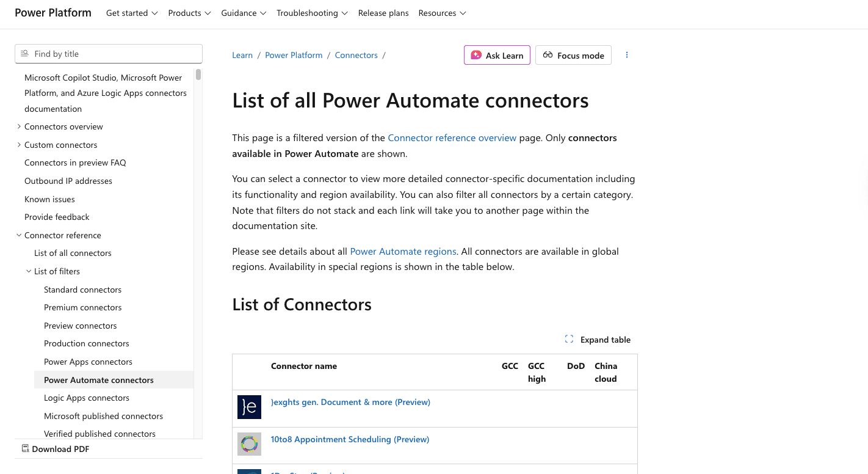Open the Products dropdown
The width and height of the screenshot is (868, 474).
click(189, 12)
